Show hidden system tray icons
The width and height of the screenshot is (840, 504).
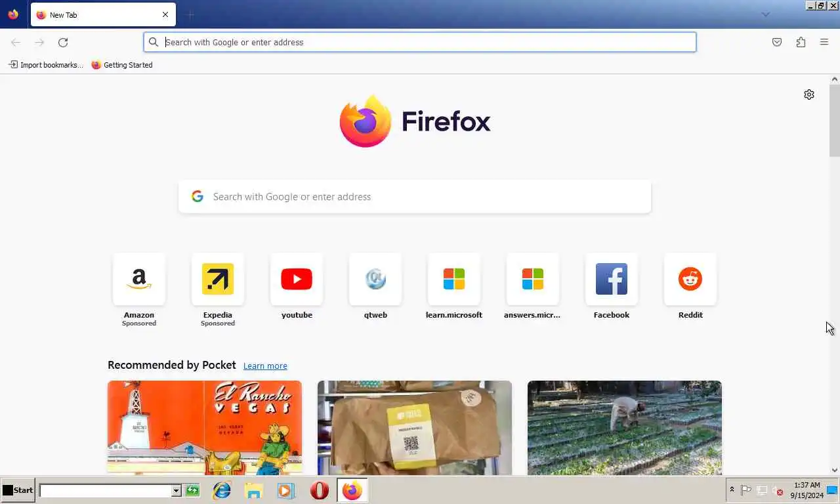tap(732, 490)
